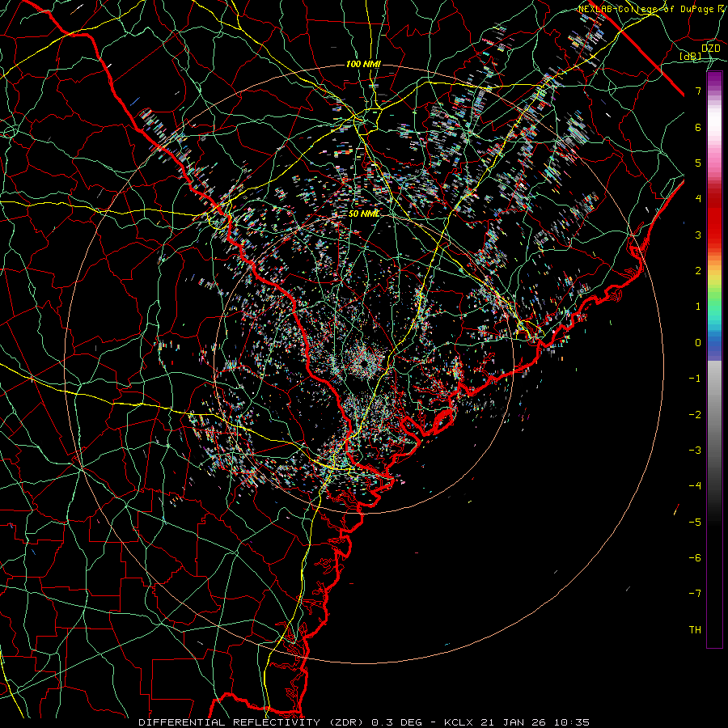The image size is (728, 728).
Task: Click the "TH" label under the scale
Action: click(695, 630)
